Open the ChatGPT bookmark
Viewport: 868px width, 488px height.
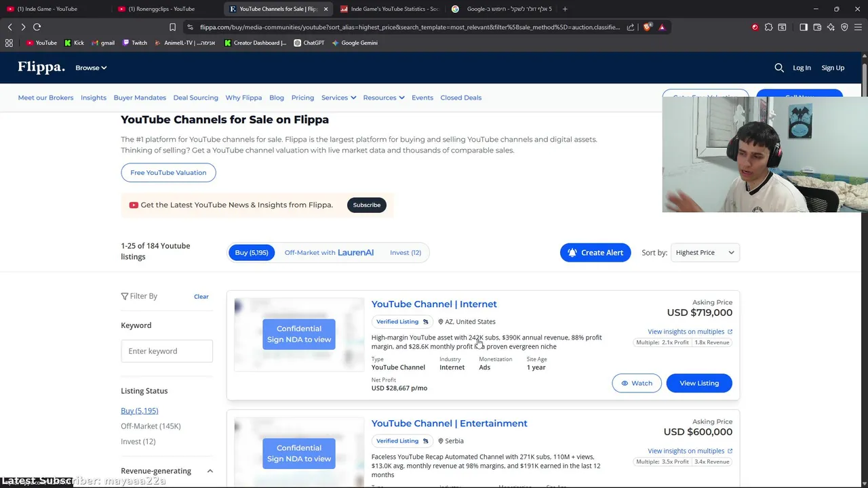(309, 43)
